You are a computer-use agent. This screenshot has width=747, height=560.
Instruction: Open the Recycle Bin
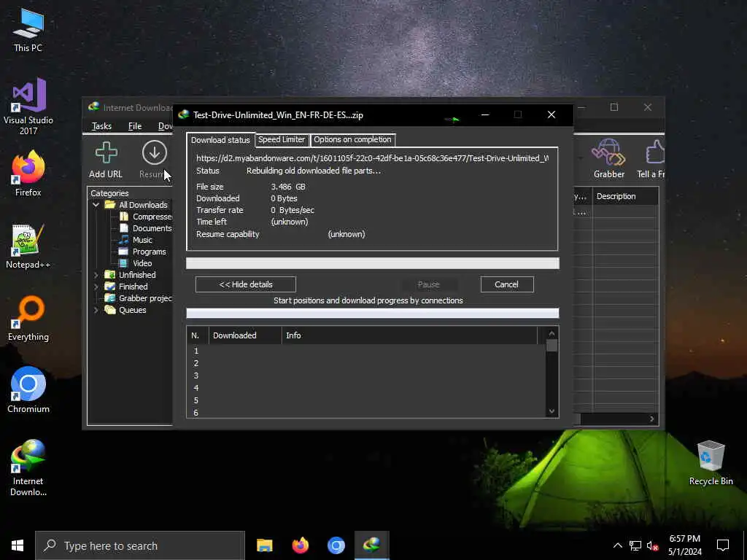pos(711,463)
